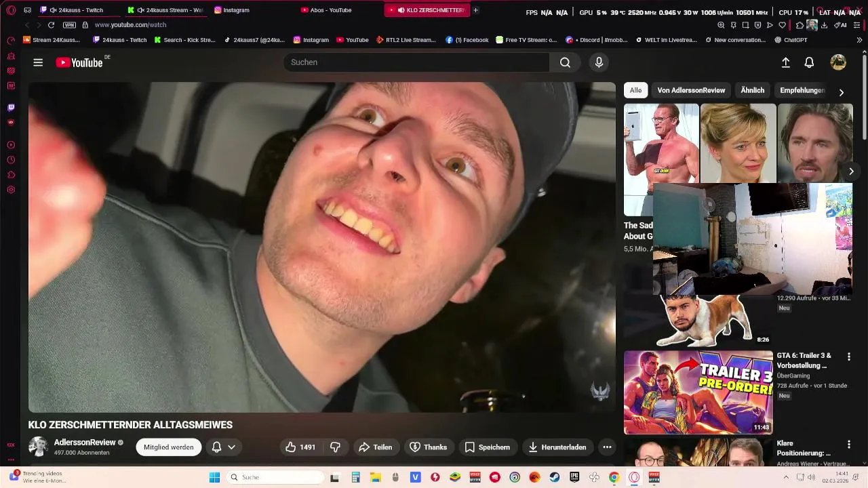Open File Explorer folder on taskbar
The width and height of the screenshot is (868, 488).
(375, 477)
